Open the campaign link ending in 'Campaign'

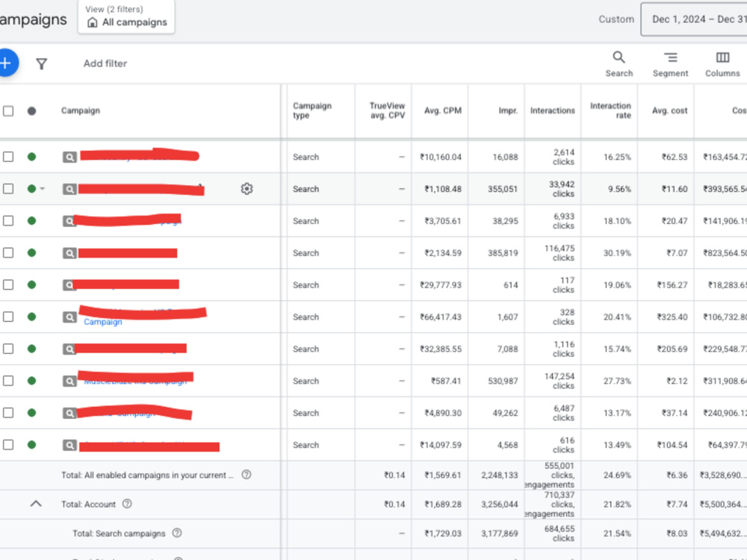click(x=103, y=322)
